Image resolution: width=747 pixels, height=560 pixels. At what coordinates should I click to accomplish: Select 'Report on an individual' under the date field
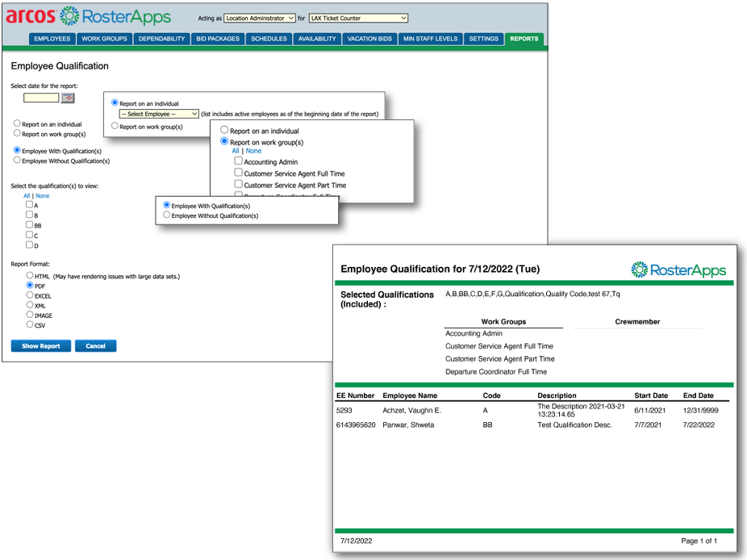[17, 123]
